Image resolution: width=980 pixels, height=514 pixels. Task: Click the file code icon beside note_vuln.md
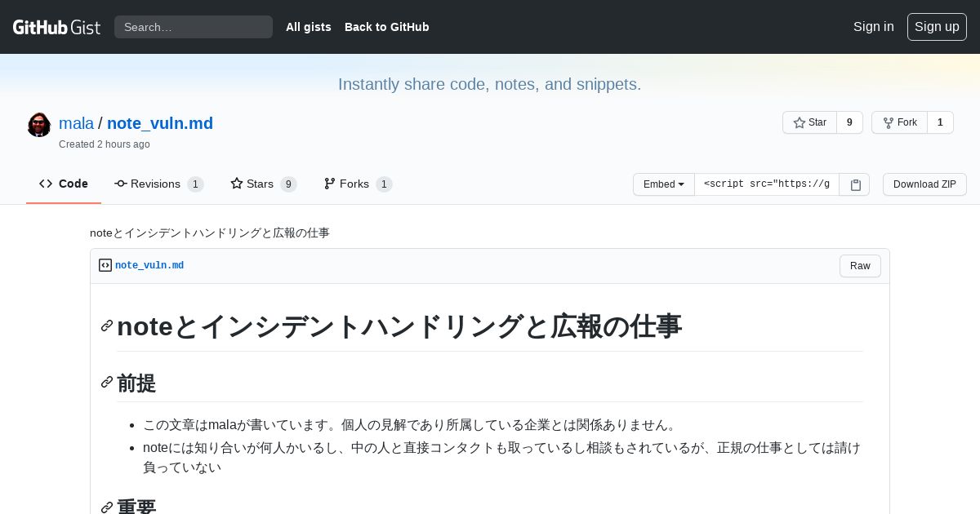tap(105, 265)
